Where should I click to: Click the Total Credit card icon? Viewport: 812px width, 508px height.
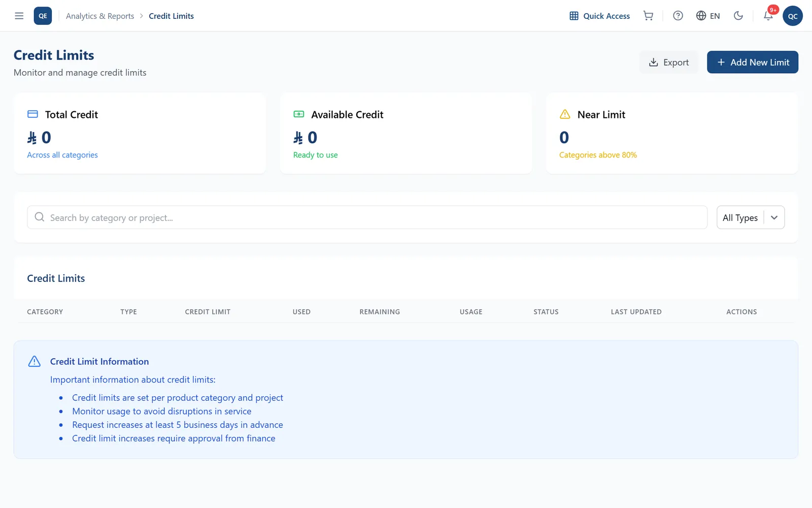[x=32, y=114]
